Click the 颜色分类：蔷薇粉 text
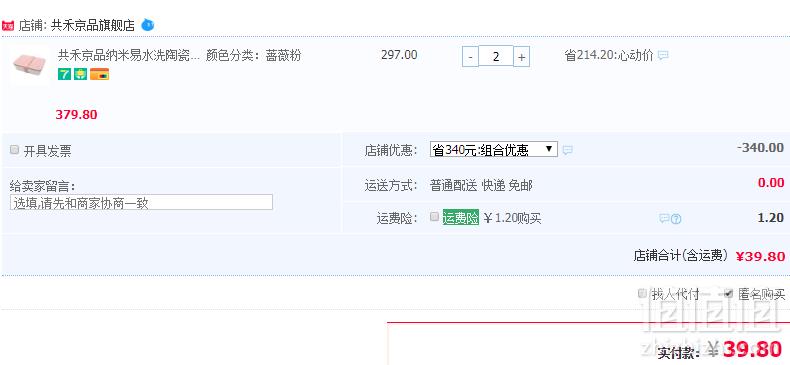Viewport: 790px width, 365px height. point(253,55)
